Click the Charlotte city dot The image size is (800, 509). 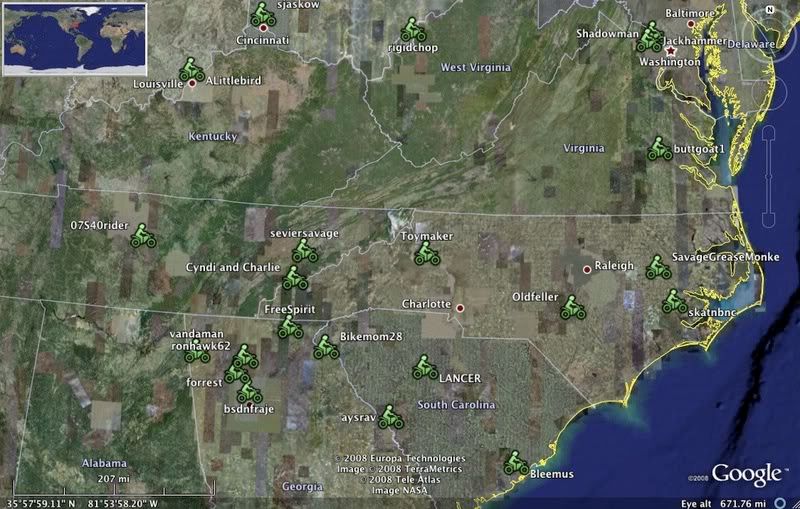coord(460,308)
